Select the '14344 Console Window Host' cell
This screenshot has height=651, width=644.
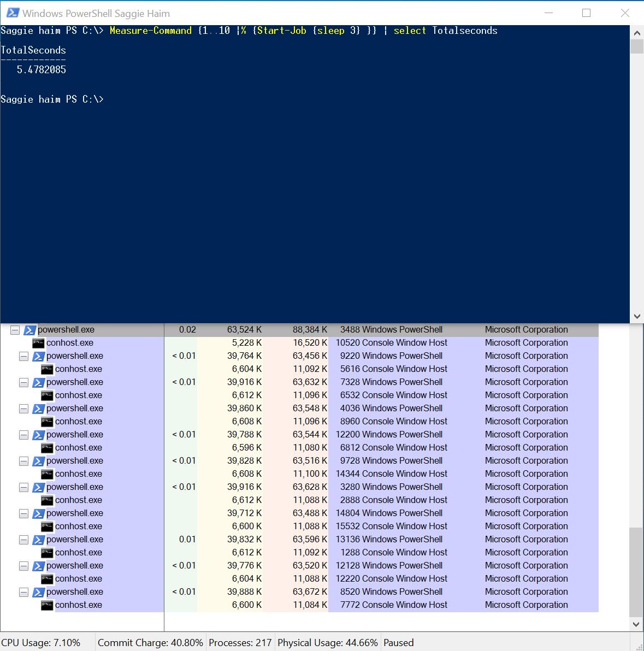[x=392, y=474]
